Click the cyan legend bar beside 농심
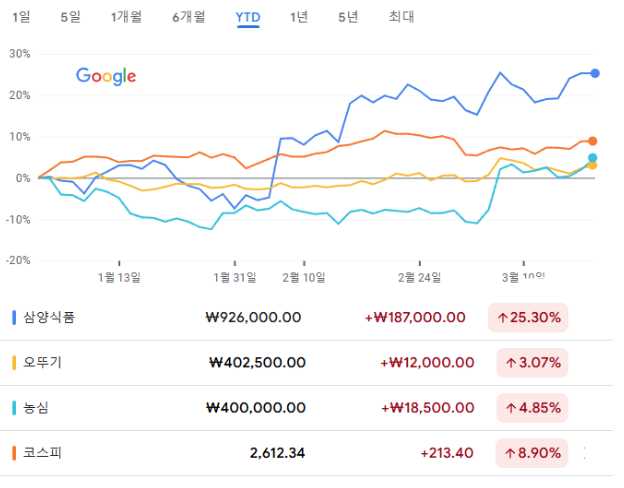 click(14, 408)
